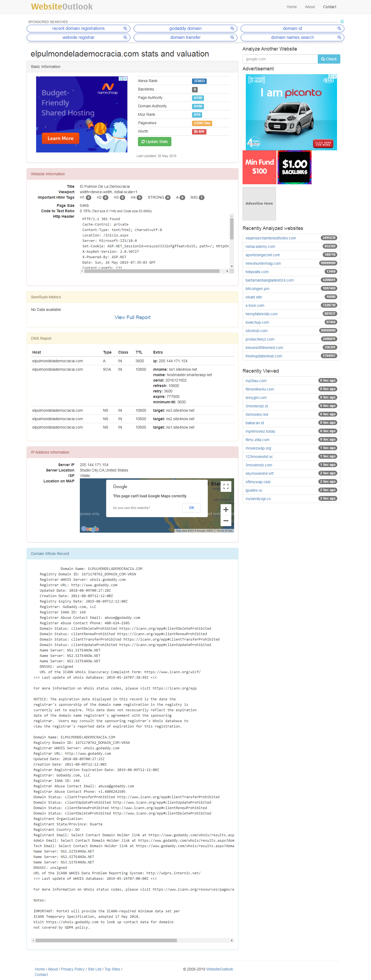The height and width of the screenshot is (980, 371).
Task: Open freshupdateshub.com link
Action: tap(263, 356)
